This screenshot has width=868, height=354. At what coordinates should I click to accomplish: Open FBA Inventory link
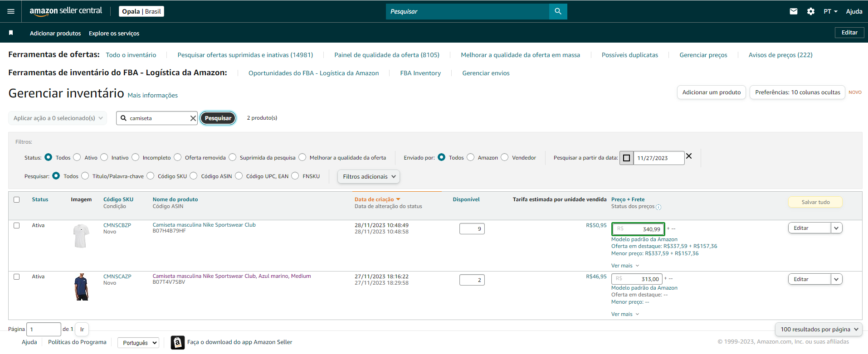pos(420,73)
